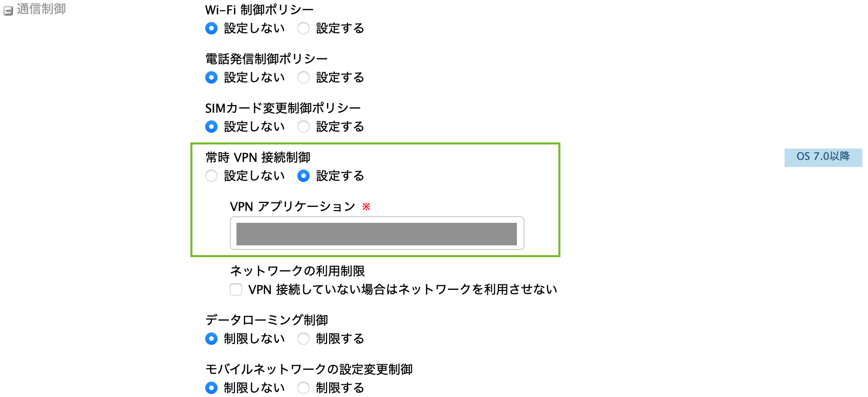
Task: Select 制限しない for データローミング制御
Action: (x=211, y=339)
